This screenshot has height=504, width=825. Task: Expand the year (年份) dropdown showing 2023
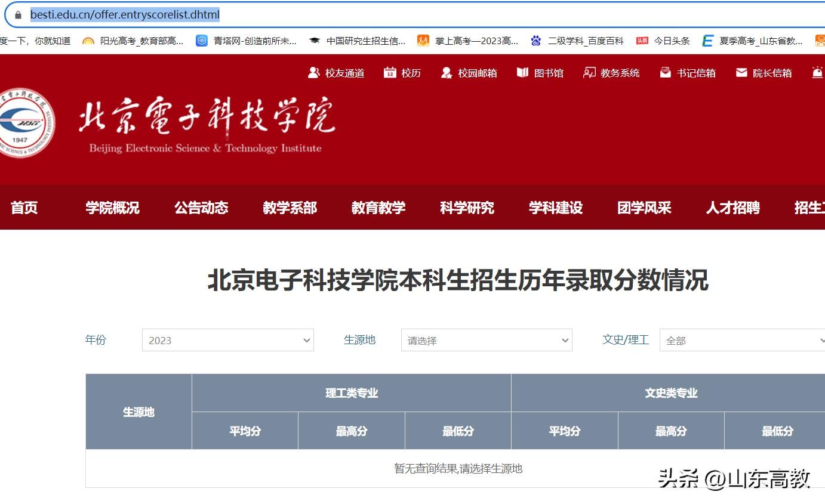pyautogui.click(x=227, y=340)
